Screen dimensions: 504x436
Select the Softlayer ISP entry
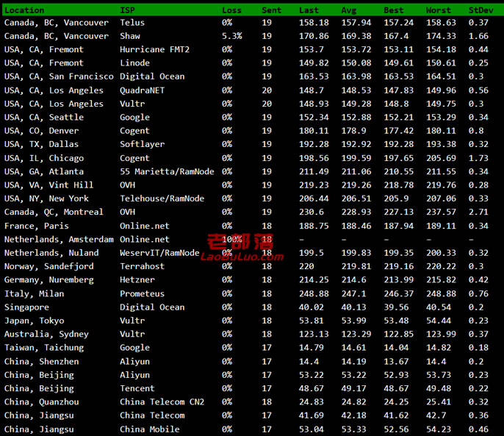[x=142, y=144]
